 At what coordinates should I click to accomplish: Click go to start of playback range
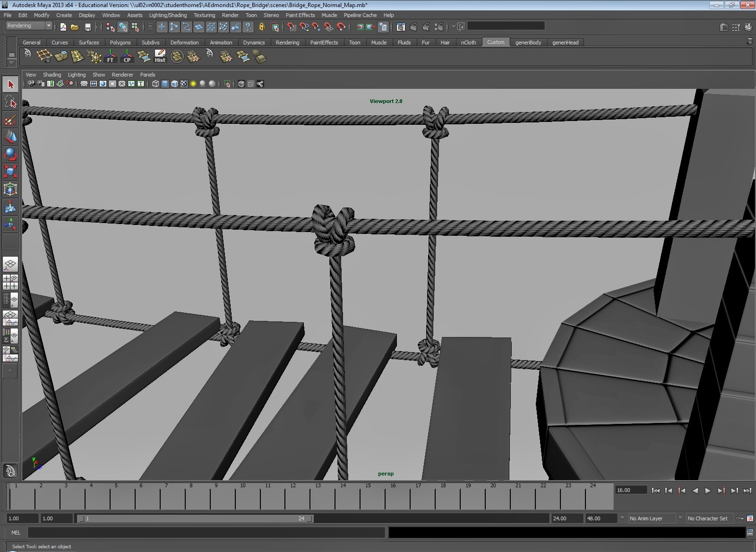656,491
